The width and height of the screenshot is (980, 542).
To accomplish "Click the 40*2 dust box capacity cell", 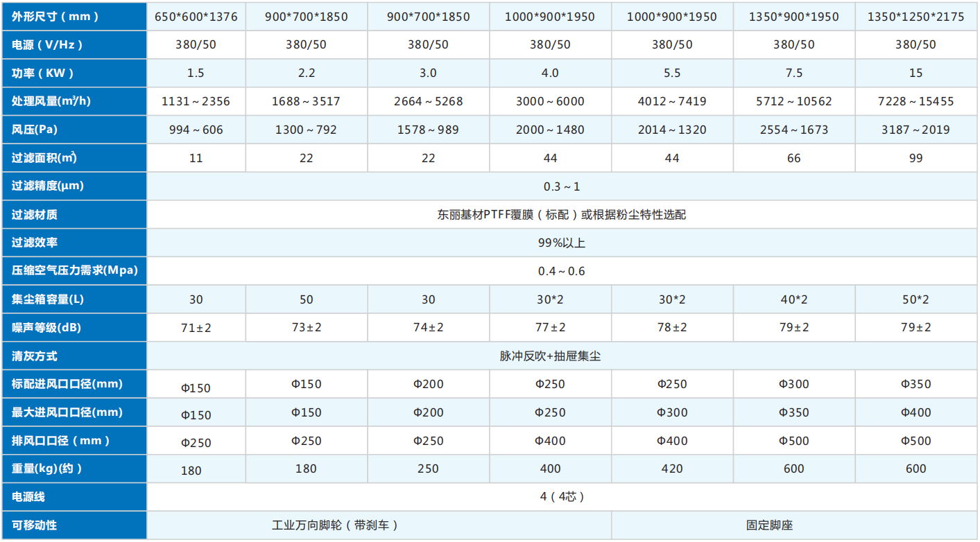I will (794, 299).
